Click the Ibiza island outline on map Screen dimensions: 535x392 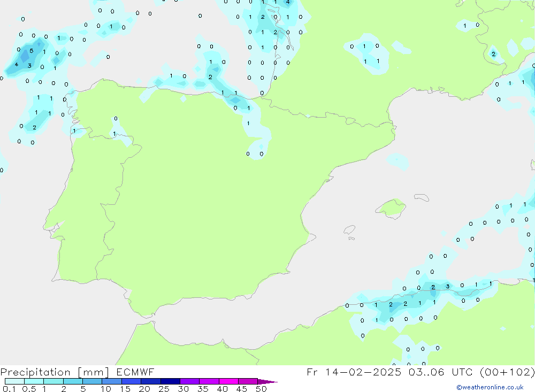click(x=349, y=230)
